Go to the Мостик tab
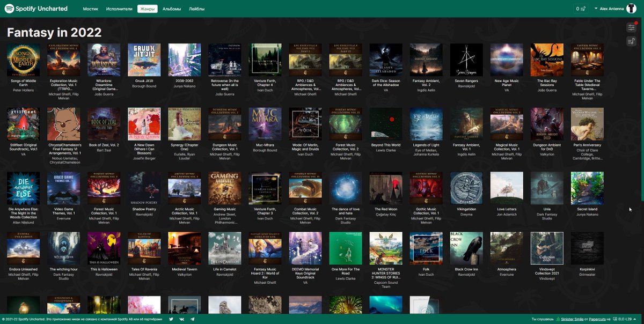 [x=91, y=9]
